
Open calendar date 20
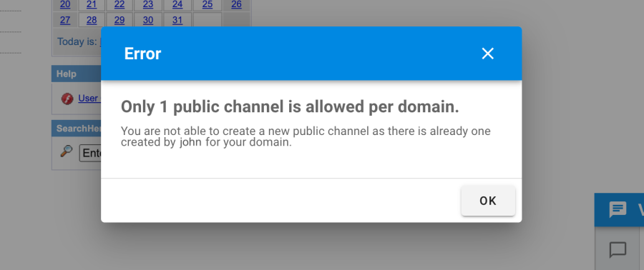point(65,4)
